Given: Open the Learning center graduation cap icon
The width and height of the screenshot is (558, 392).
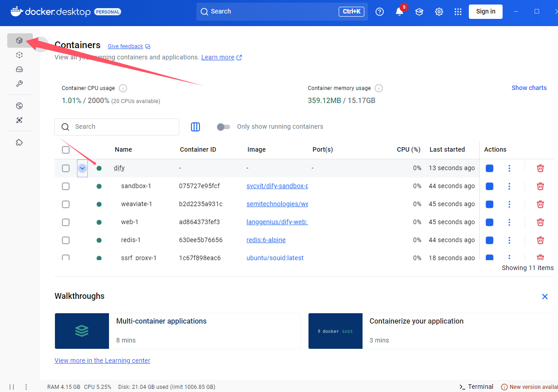Looking at the screenshot, I should click(419, 12).
